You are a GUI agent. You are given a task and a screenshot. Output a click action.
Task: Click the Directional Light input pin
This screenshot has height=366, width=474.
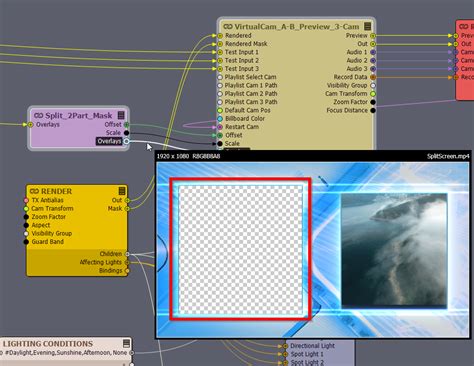coord(285,346)
